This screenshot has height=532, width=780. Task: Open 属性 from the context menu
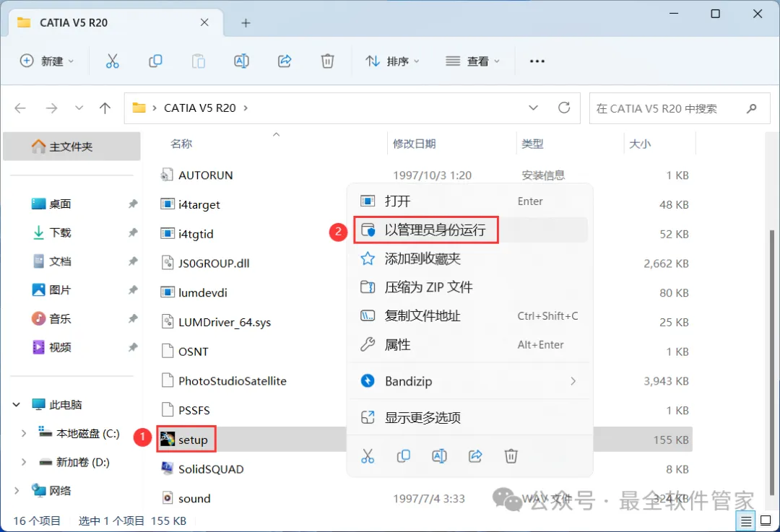click(470, 344)
